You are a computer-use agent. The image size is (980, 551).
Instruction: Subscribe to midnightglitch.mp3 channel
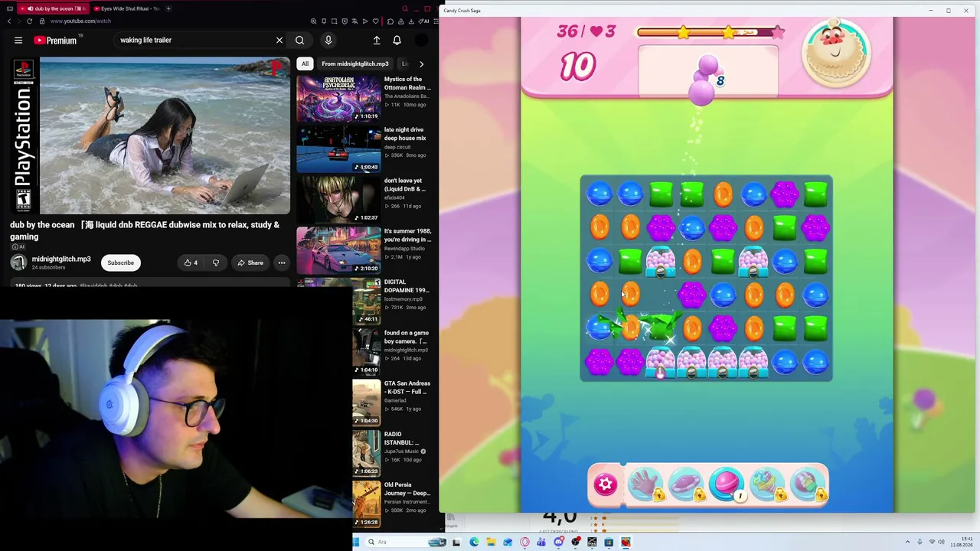click(x=120, y=263)
